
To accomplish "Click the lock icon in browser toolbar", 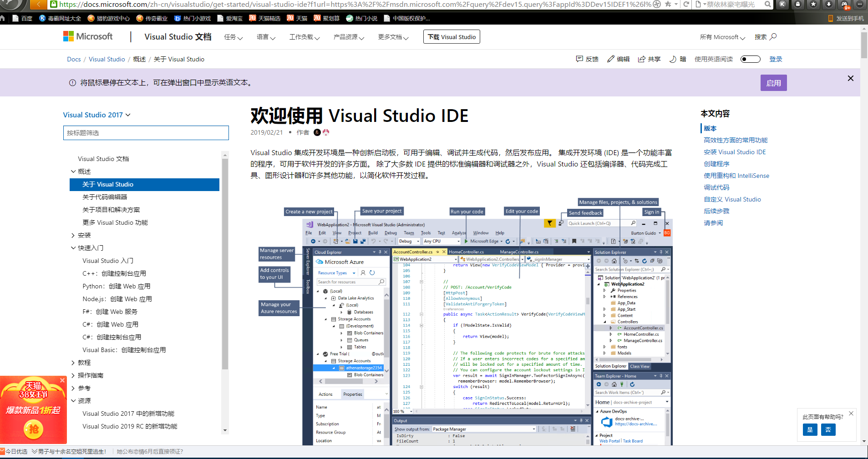I will (797, 4).
